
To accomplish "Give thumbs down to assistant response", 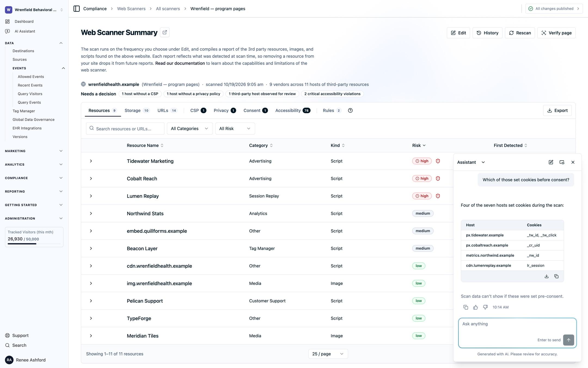I will tap(485, 307).
